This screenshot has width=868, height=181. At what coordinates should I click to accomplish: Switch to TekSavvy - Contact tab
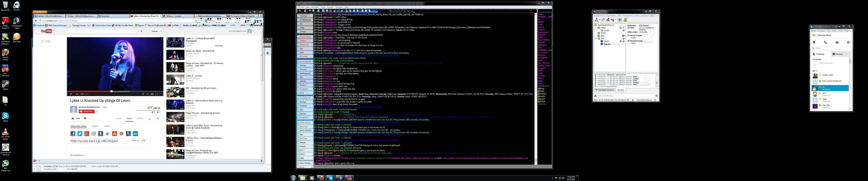[178, 16]
